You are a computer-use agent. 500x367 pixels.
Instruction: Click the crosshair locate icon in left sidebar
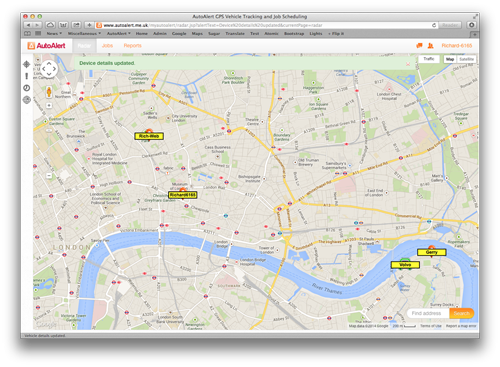coord(27,64)
